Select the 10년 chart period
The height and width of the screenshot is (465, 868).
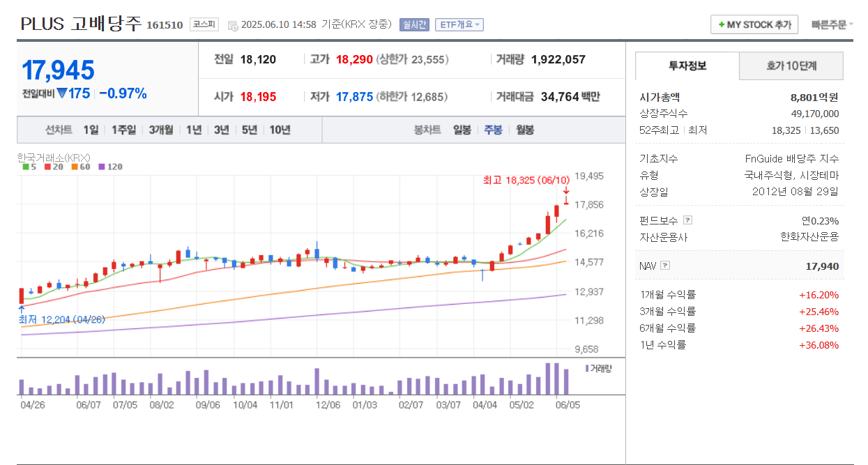coord(278,130)
